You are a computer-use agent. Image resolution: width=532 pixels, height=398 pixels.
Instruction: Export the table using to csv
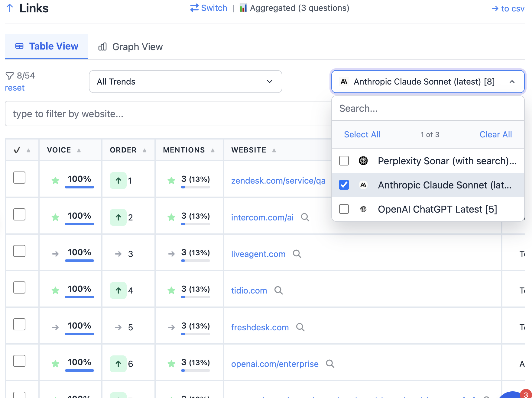(508, 8)
